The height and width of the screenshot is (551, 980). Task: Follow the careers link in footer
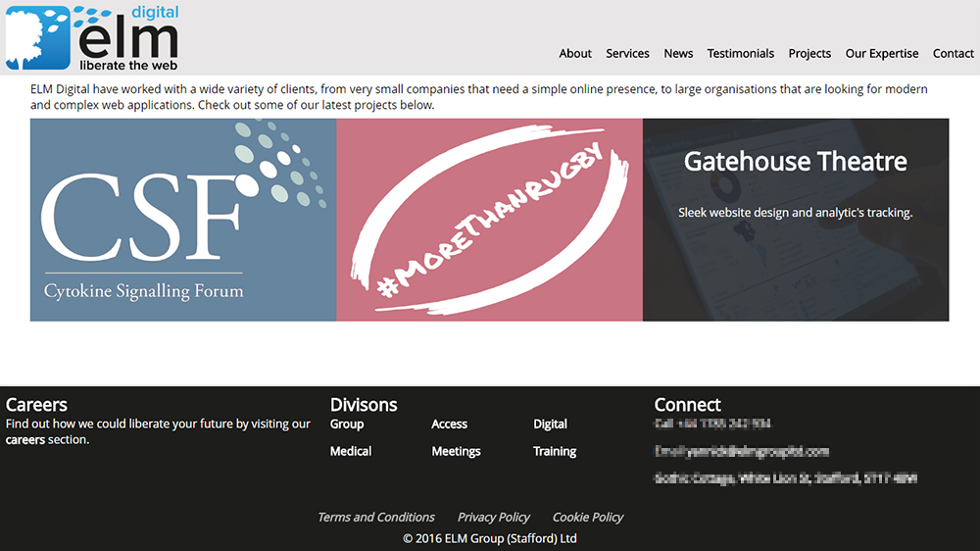click(25, 439)
